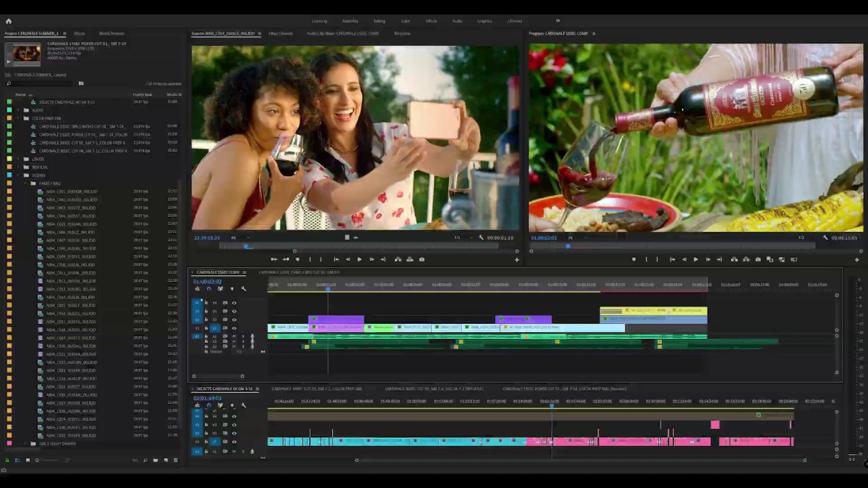Image resolution: width=868 pixels, height=488 pixels.
Task: Click the Program monitor button editor plus icon
Action: [x=856, y=260]
